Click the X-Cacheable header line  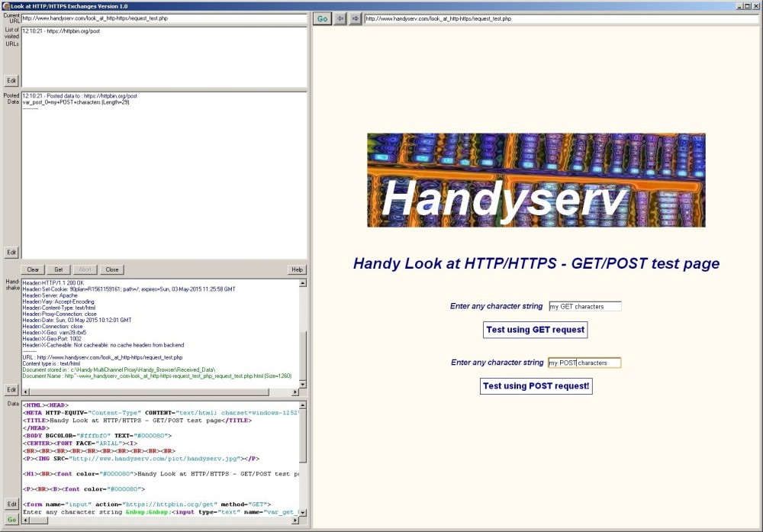(103, 345)
